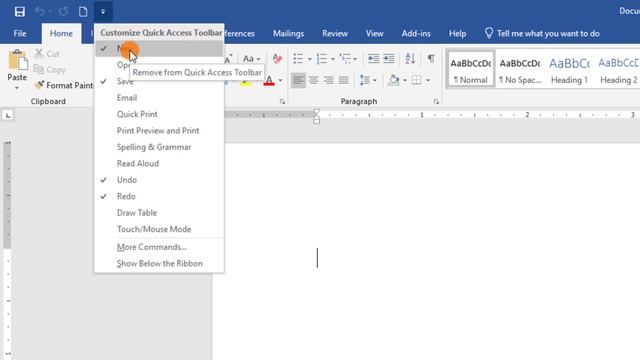Viewport: 640px width, 360px height.
Task: Apply the Heading 1 style
Action: click(569, 69)
